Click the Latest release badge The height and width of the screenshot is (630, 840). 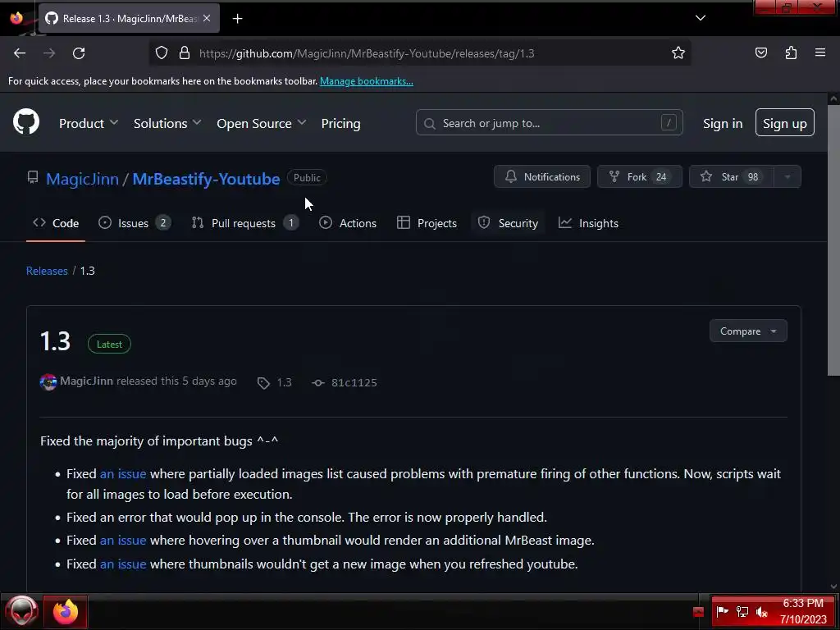(x=109, y=344)
